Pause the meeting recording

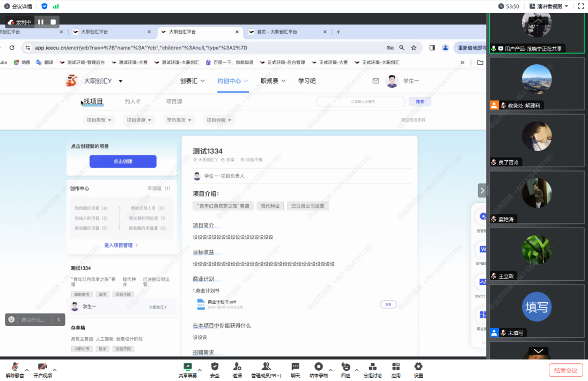tap(41, 22)
